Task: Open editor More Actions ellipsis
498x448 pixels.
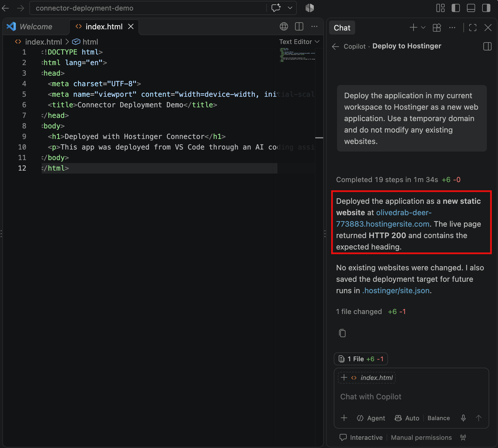Action: 314,26
